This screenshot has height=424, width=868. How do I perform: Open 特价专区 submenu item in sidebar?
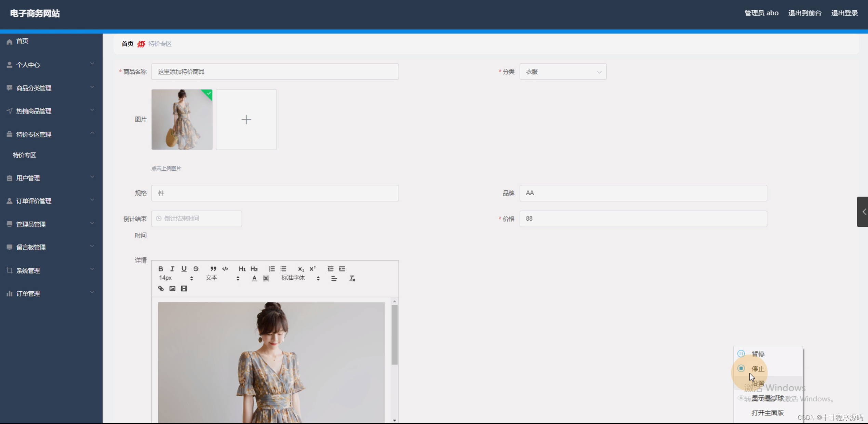[24, 155]
